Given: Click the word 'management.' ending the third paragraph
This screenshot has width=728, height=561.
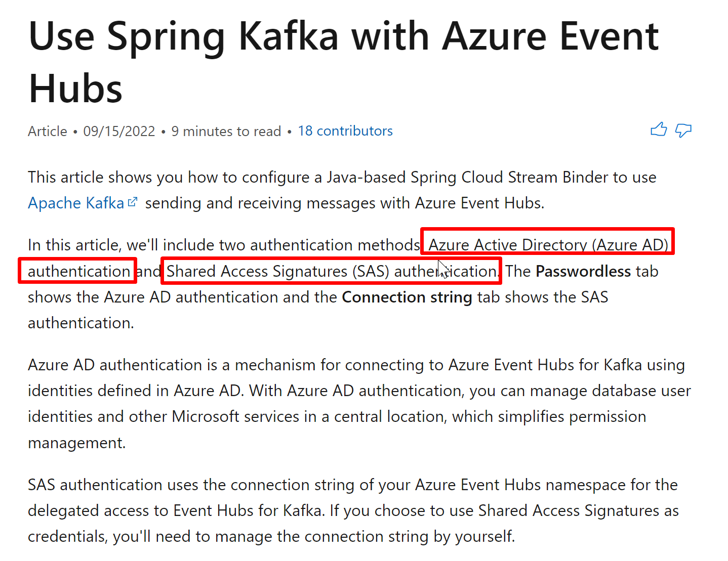Looking at the screenshot, I should coord(76,443).
